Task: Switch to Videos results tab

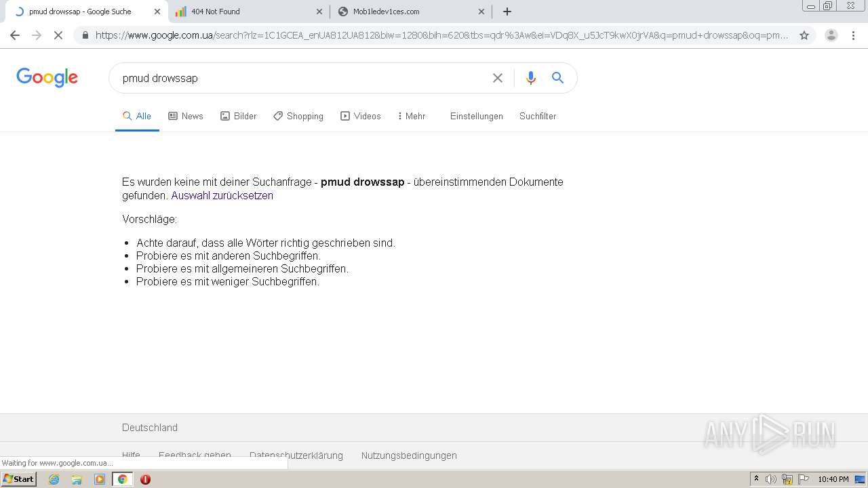Action: coord(361,116)
